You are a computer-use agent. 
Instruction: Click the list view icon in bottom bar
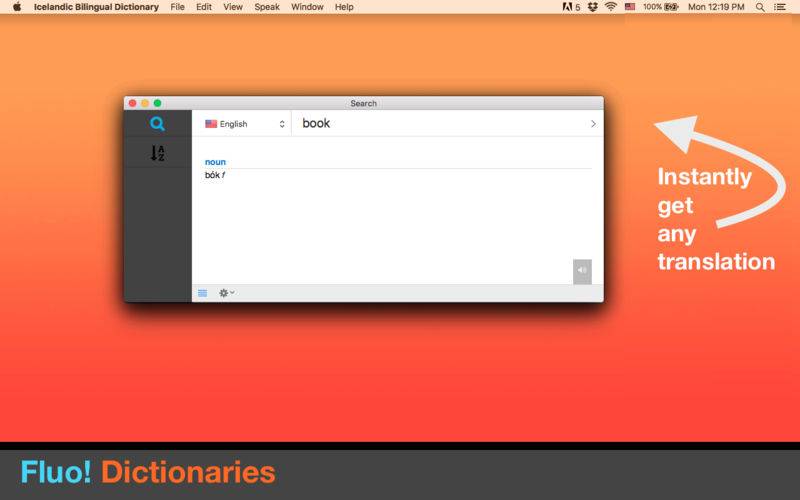[x=203, y=293]
